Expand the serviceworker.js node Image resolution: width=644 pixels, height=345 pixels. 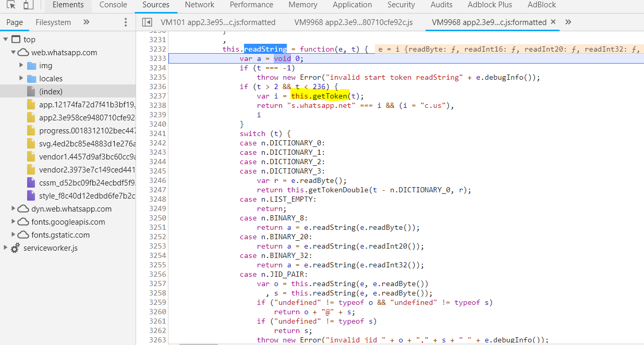(6, 248)
